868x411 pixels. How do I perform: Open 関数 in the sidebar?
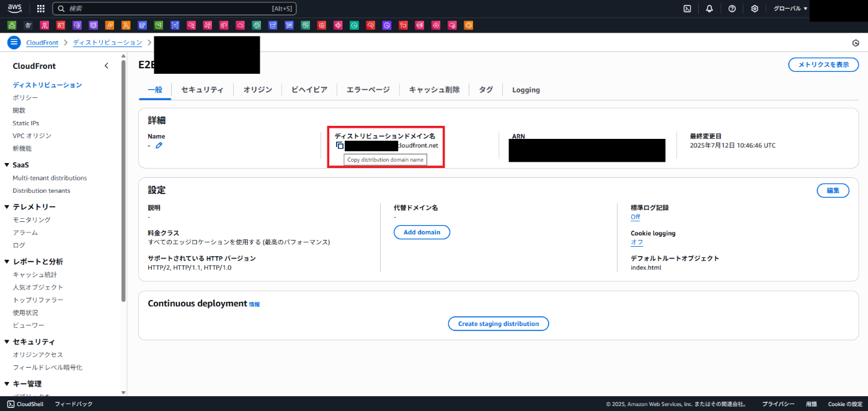(19, 110)
